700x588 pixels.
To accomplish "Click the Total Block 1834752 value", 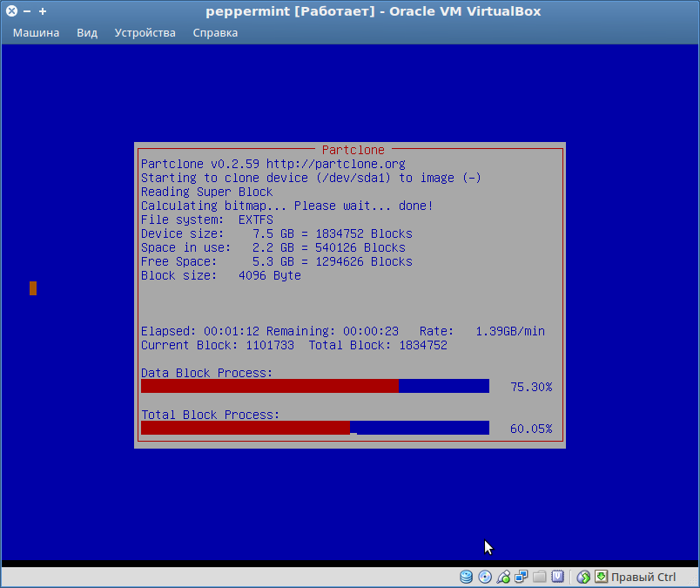I will 423,345.
